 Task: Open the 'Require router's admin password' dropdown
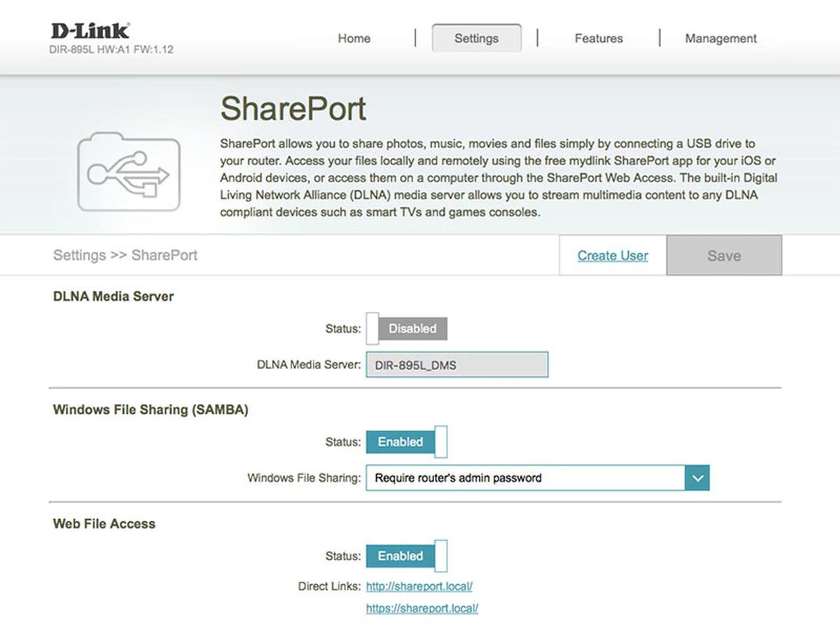click(525, 478)
